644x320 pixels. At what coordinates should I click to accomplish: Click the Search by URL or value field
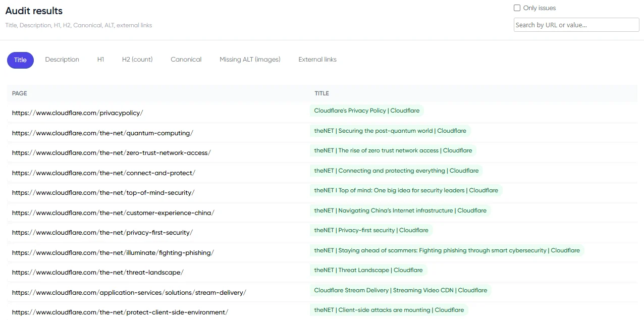pyautogui.click(x=576, y=25)
